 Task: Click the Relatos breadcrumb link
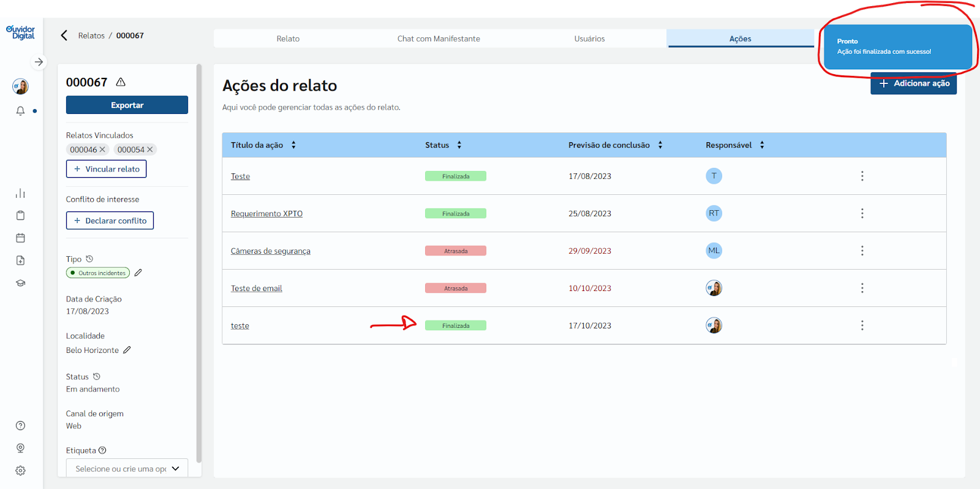[91, 36]
